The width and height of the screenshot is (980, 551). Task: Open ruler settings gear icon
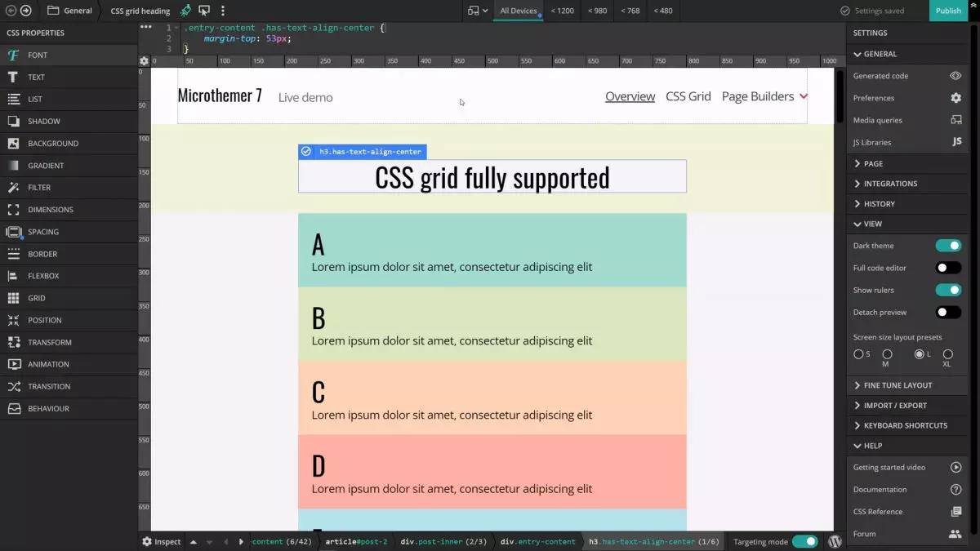[145, 61]
